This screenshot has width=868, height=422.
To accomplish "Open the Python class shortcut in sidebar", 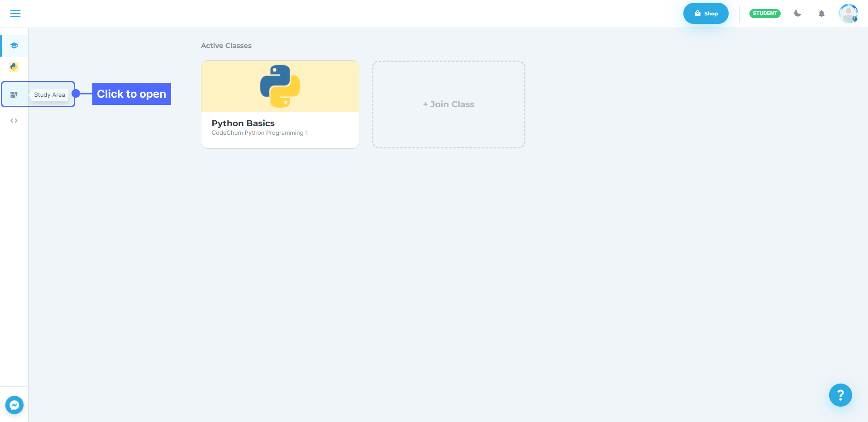I will point(14,67).
